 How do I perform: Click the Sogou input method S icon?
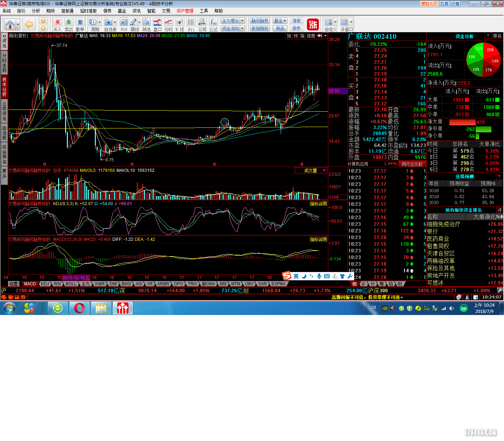click(x=287, y=276)
